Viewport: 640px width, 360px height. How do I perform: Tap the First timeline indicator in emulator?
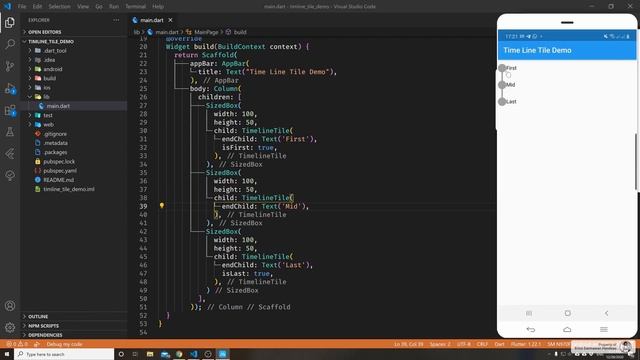coord(502,68)
